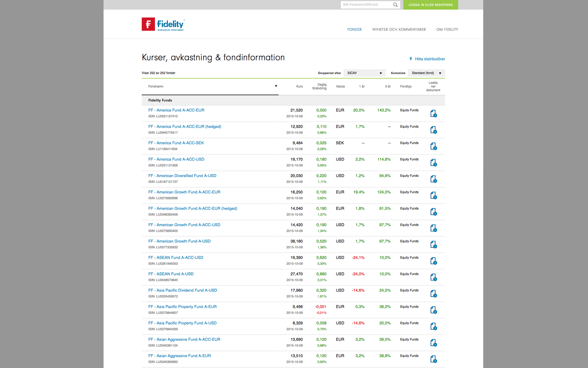The height and width of the screenshot is (368, 588).
Task: Click the -24,1% one-year return value
Action: (358, 258)
